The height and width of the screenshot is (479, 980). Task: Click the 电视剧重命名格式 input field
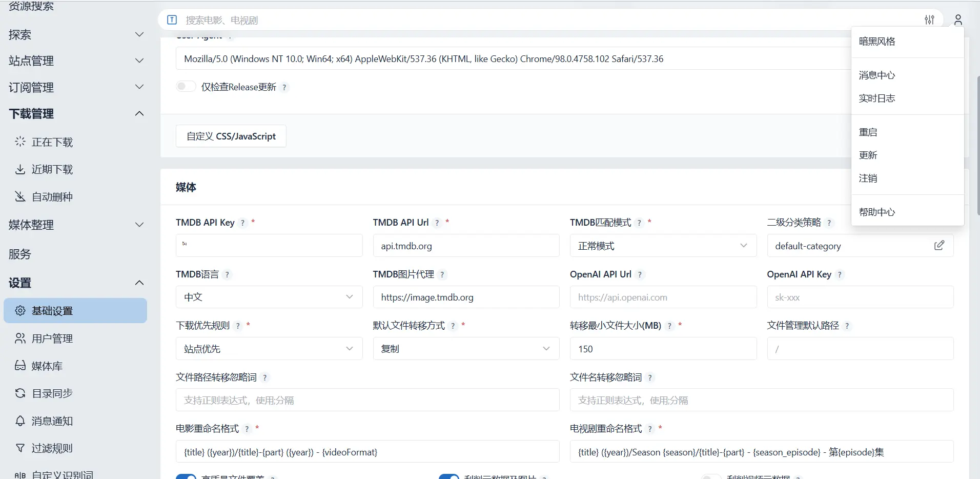tap(762, 452)
